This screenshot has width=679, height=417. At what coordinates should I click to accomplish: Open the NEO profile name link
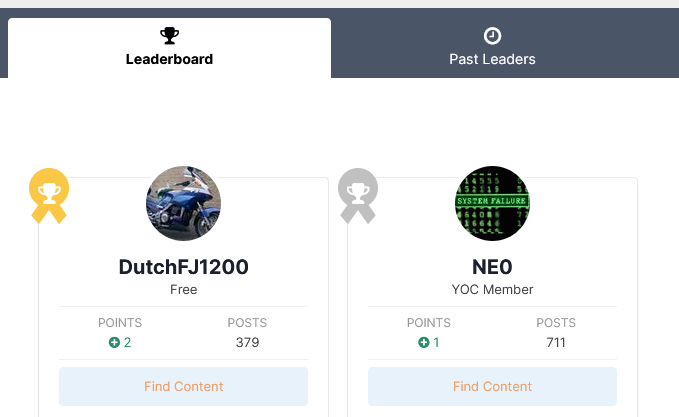(492, 267)
